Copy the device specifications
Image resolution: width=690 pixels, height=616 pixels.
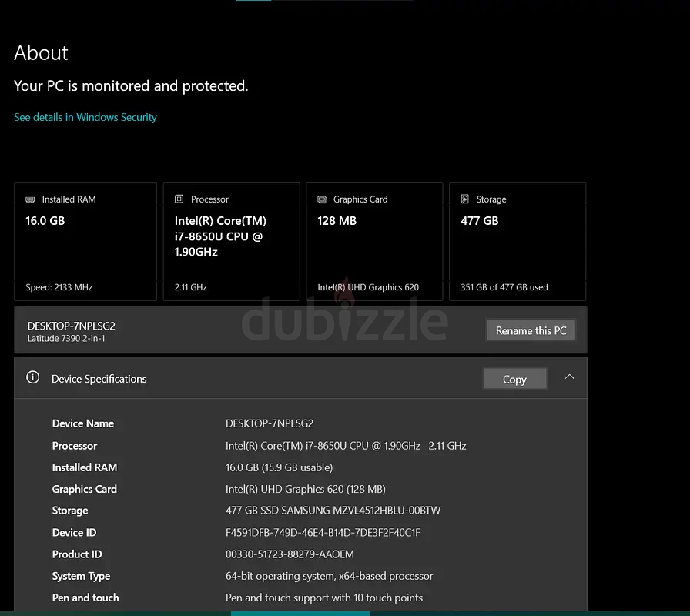pyautogui.click(x=515, y=379)
